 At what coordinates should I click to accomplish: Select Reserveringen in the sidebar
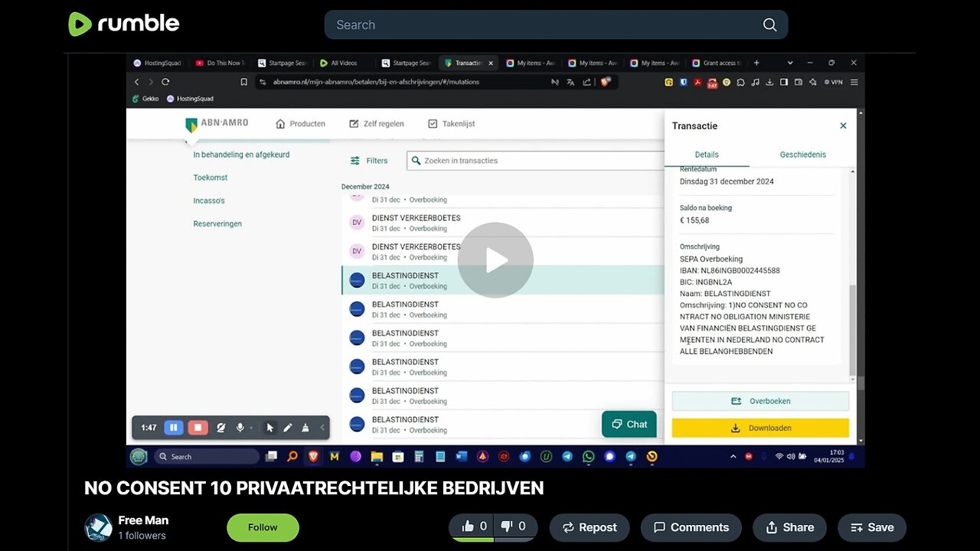click(217, 223)
